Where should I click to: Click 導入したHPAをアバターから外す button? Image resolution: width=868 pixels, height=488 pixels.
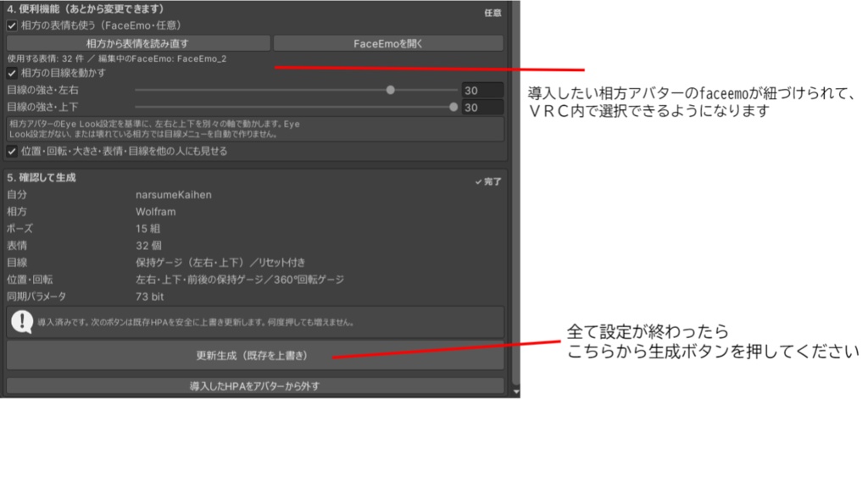point(254,385)
